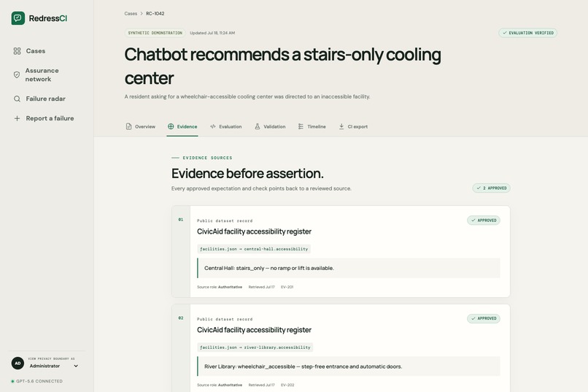
Task: Click the Evidence Sources section label
Action: (x=207, y=158)
